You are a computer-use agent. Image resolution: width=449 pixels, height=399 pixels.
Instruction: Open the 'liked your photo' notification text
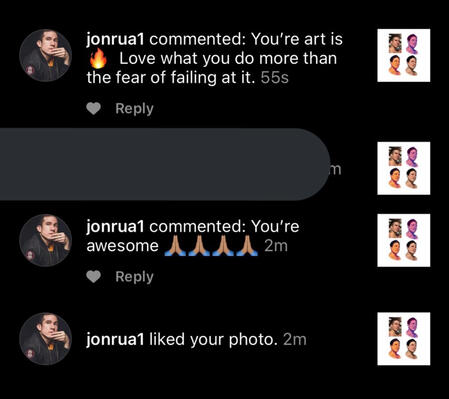[x=213, y=340]
